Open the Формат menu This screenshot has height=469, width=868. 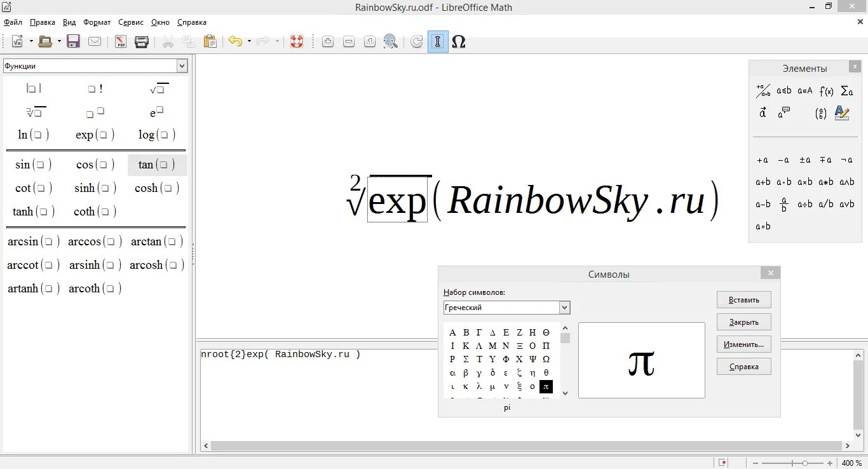tap(97, 22)
